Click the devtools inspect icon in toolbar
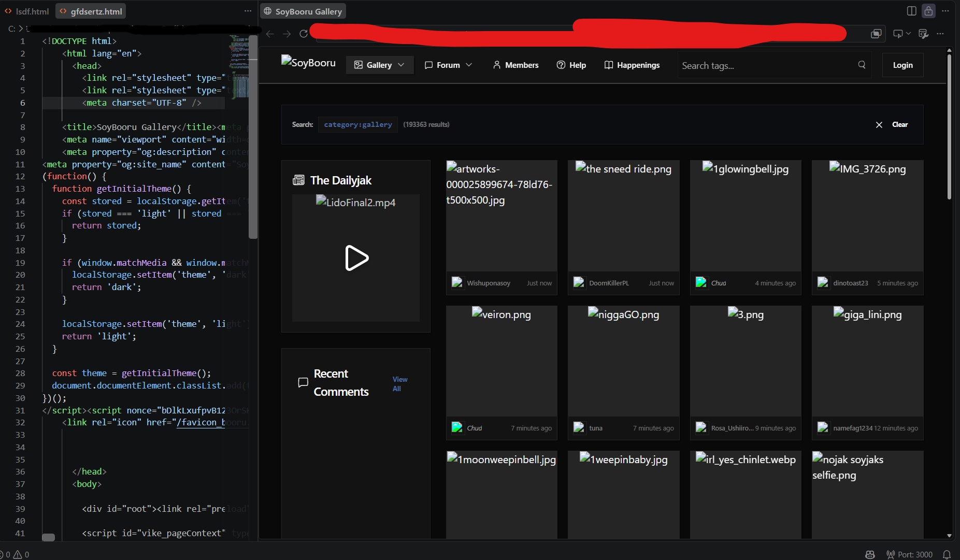The image size is (960, 560). click(x=923, y=34)
